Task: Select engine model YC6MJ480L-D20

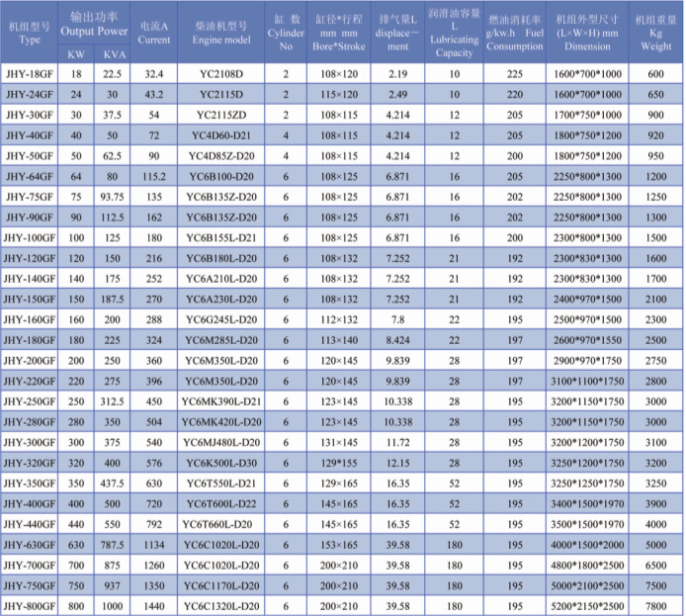Action: [x=221, y=443]
